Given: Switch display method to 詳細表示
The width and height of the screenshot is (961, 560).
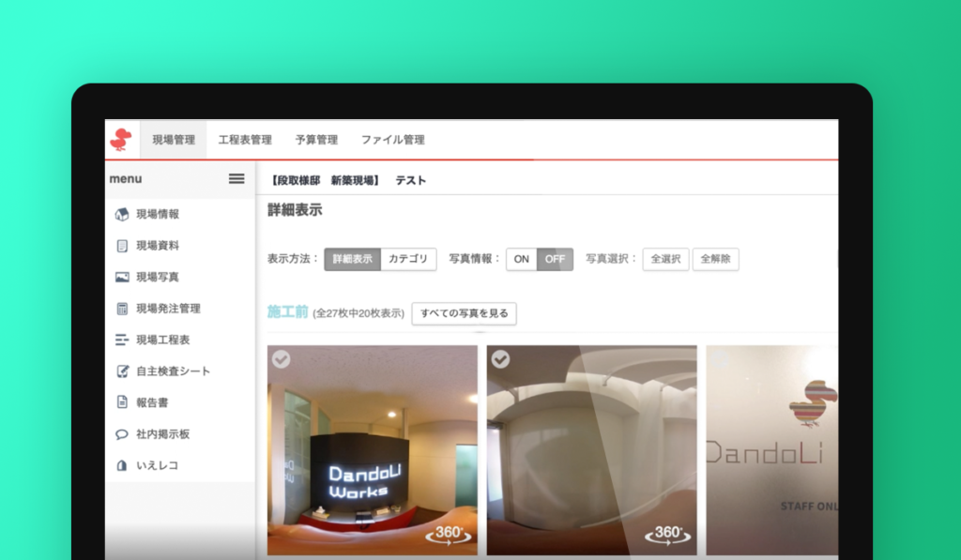Looking at the screenshot, I should pyautogui.click(x=353, y=259).
